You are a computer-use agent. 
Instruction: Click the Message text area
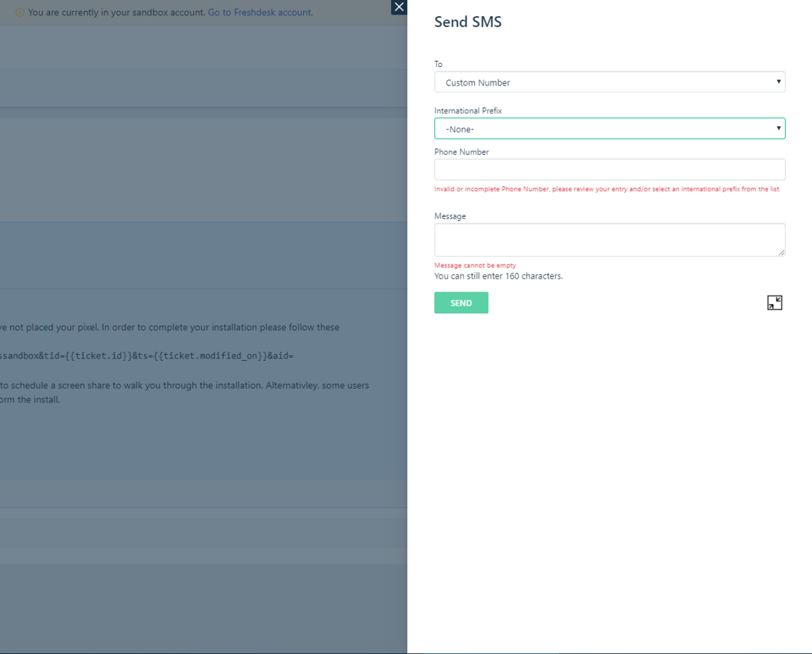(610, 240)
